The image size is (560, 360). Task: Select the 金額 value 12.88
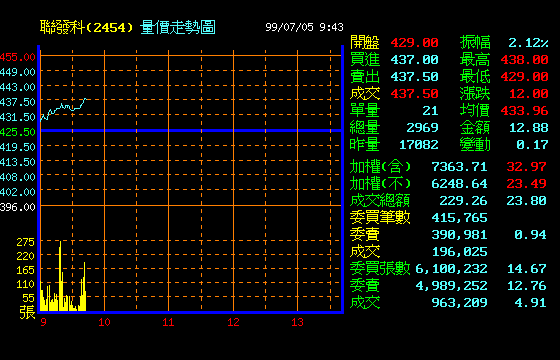[x=529, y=128]
